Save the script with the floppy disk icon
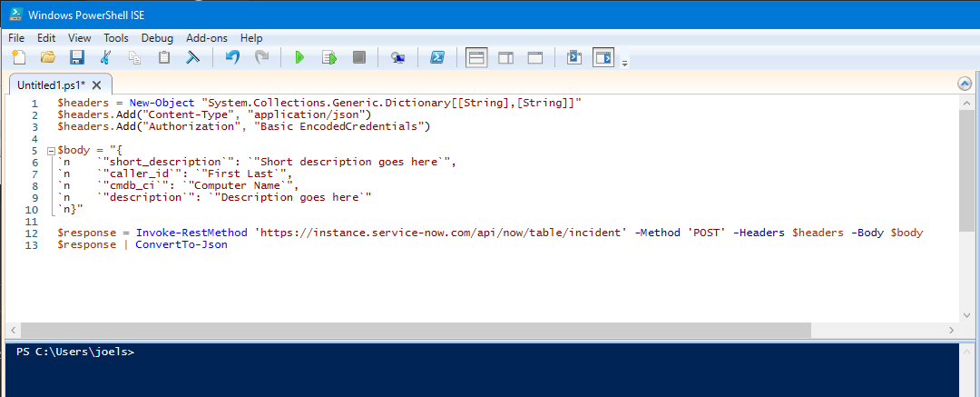The height and width of the screenshot is (397, 980). (x=77, y=57)
